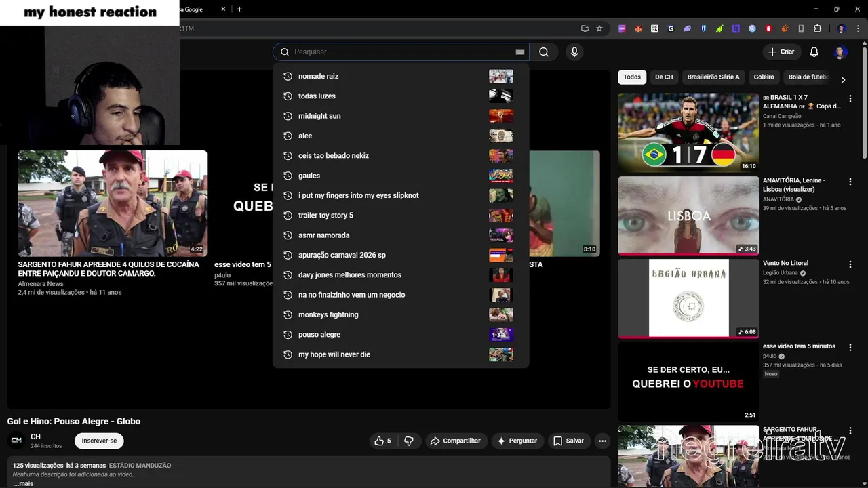Bookmark this page with the star icon

click(x=599, y=28)
